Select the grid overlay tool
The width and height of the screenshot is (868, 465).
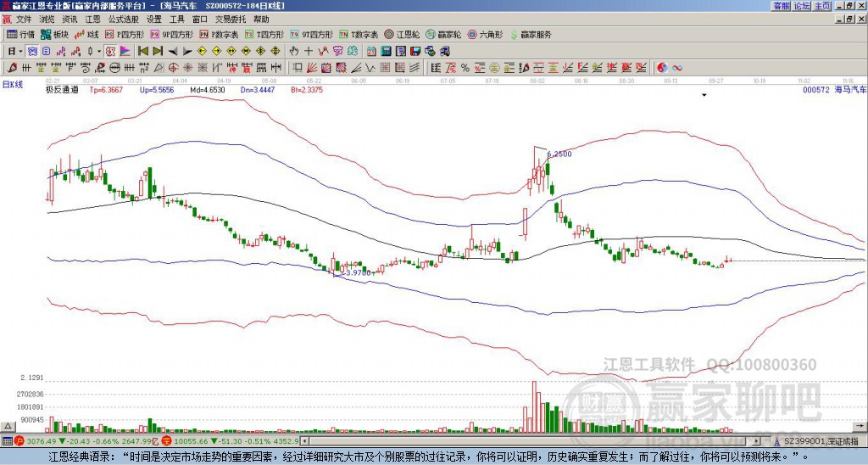coord(385,68)
